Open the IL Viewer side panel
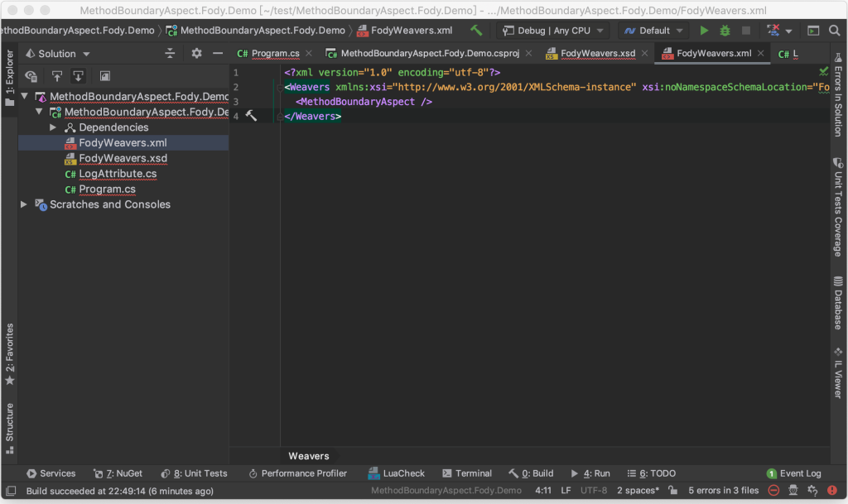Image resolution: width=848 pixels, height=504 pixels. point(838,373)
